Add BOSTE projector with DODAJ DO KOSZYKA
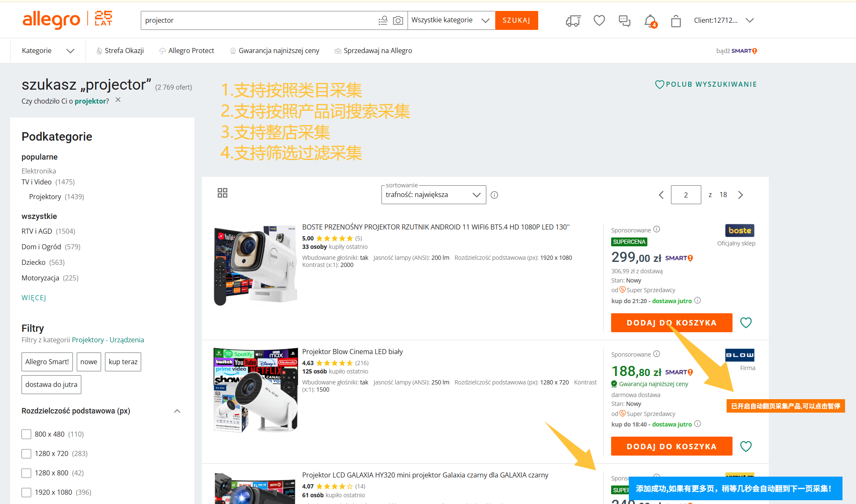Viewport: 856px width, 504px height. pos(671,323)
